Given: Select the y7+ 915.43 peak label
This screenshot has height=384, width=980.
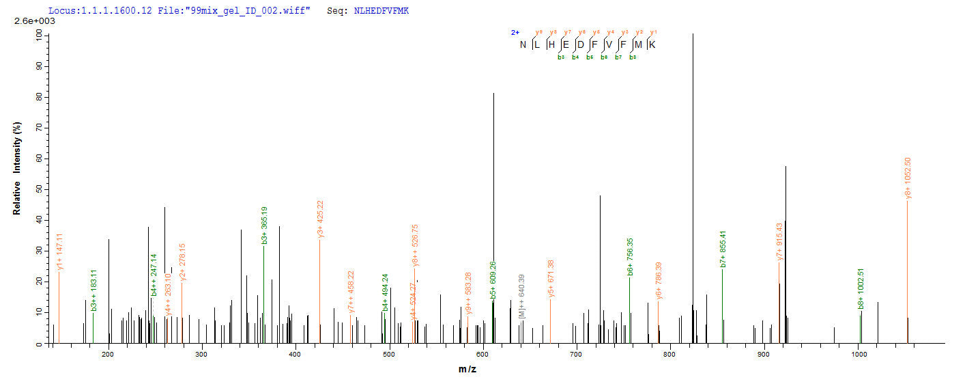Looking at the screenshot, I should click(x=780, y=242).
